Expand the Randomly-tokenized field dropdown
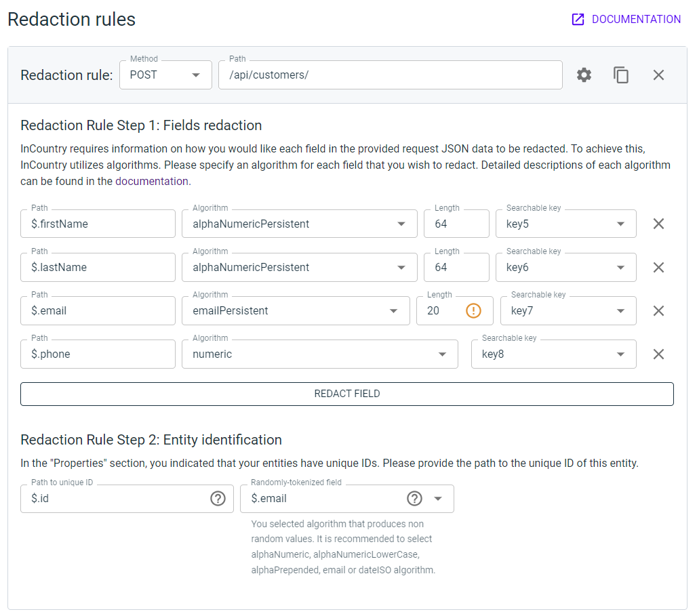The image size is (697, 616). (x=438, y=499)
